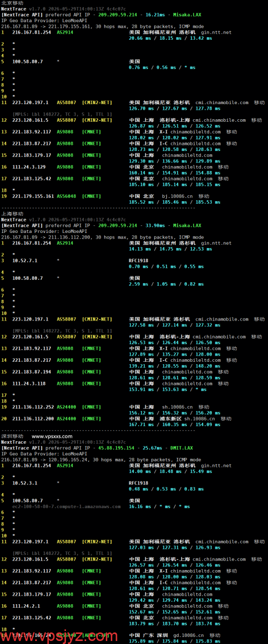Click timings 175.89 ms / 175.84 ms / 175.83 ms
Image resolution: width=268 pixels, height=644 pixels.
tap(175, 641)
